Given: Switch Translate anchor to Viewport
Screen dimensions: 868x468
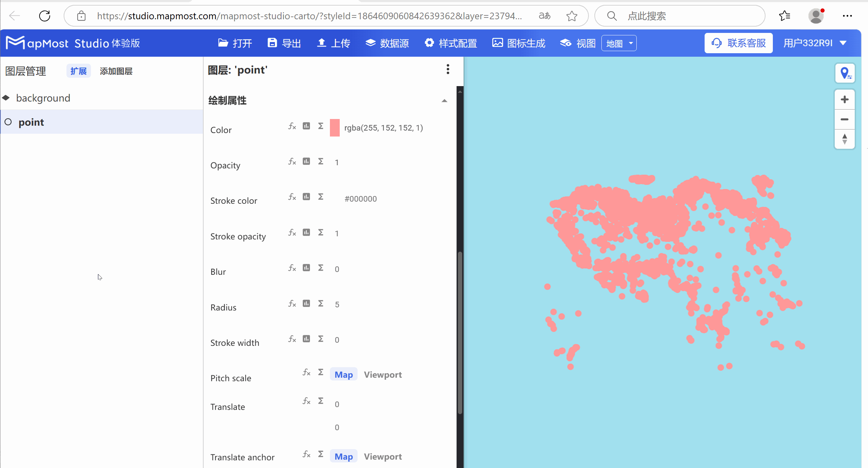Looking at the screenshot, I should [383, 457].
